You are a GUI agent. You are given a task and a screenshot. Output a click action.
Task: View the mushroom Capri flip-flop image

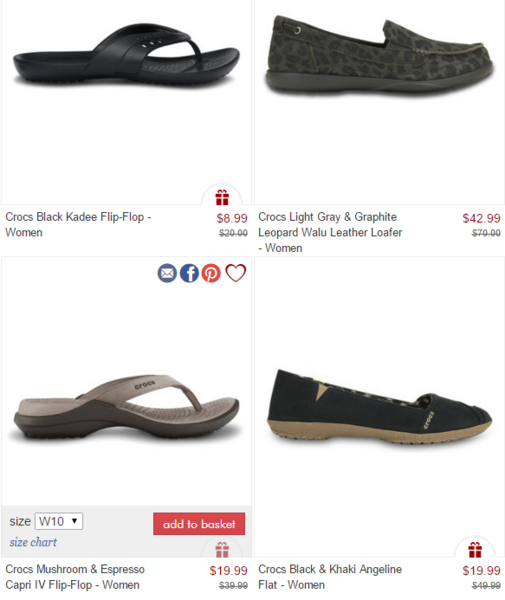126,409
